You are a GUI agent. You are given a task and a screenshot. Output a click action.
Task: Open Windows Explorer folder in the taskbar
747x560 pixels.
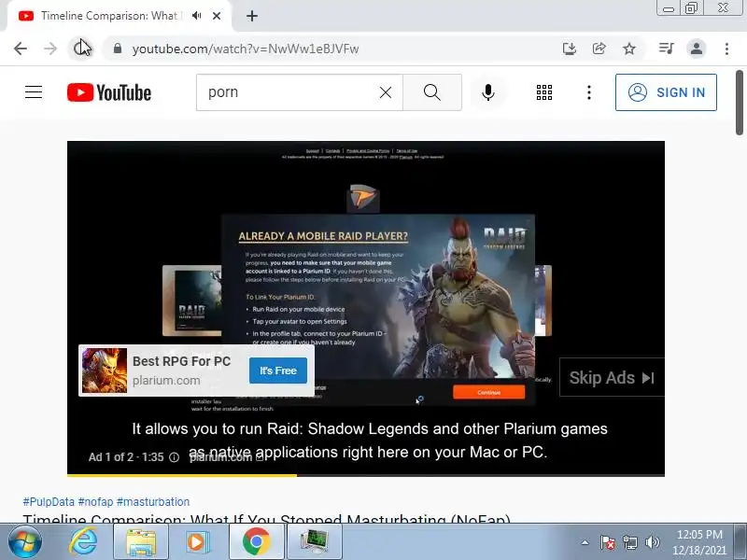tap(141, 542)
